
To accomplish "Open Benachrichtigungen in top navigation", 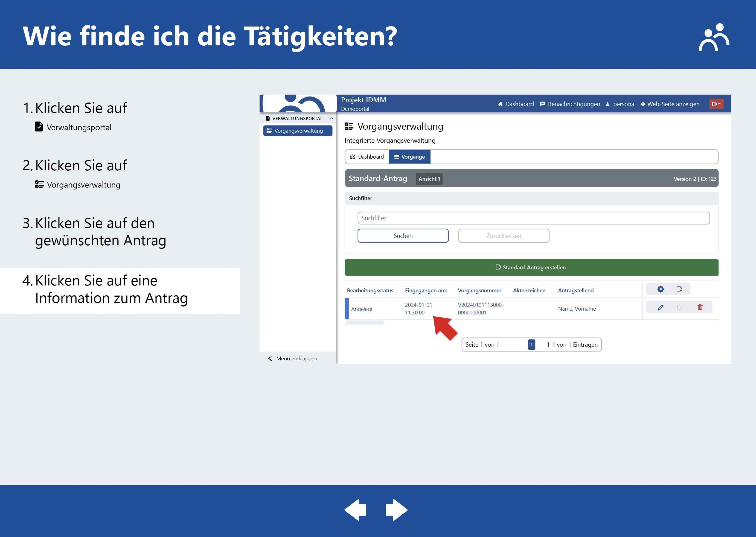I will (x=570, y=104).
